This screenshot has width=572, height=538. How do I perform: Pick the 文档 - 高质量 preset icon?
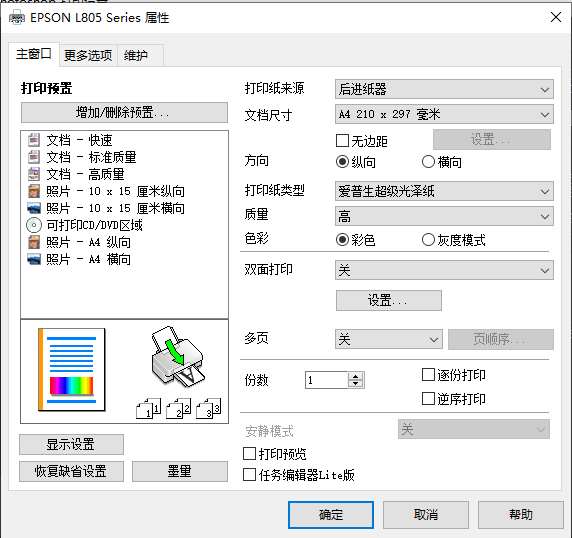point(34,174)
